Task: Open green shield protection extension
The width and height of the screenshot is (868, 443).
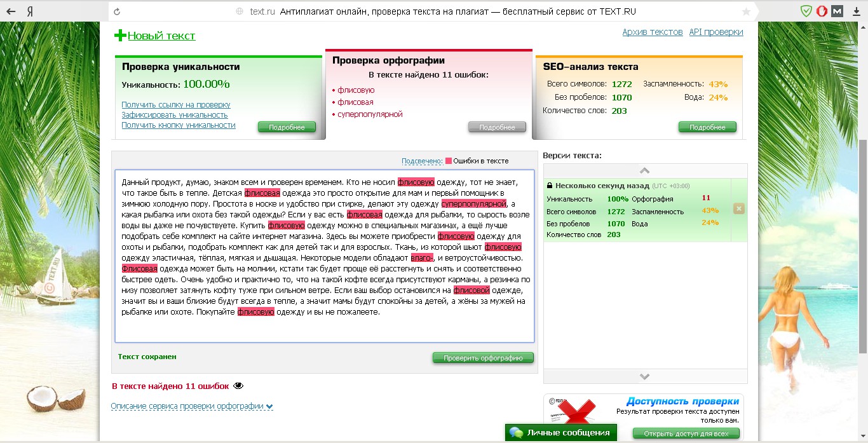Action: point(806,11)
